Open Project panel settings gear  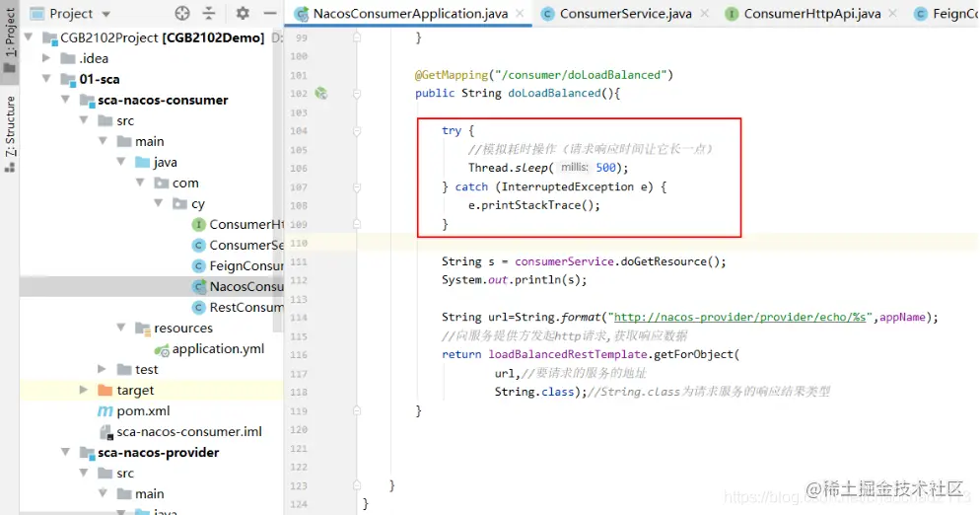(243, 13)
